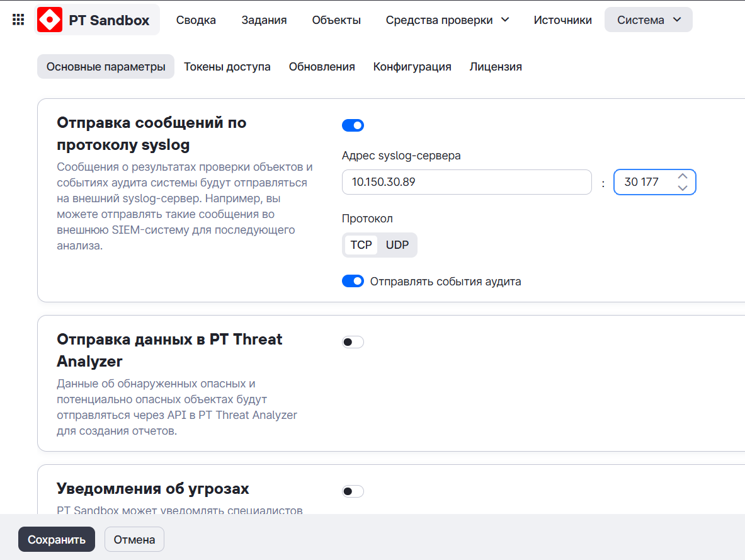This screenshot has height=560, width=745.
Task: Select the UDP protocol option
Action: coord(397,245)
